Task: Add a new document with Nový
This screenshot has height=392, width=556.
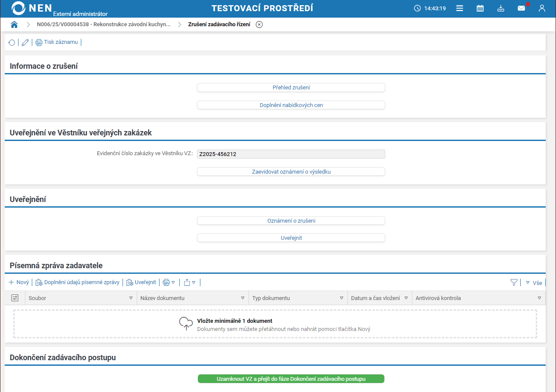Action: 19,282
